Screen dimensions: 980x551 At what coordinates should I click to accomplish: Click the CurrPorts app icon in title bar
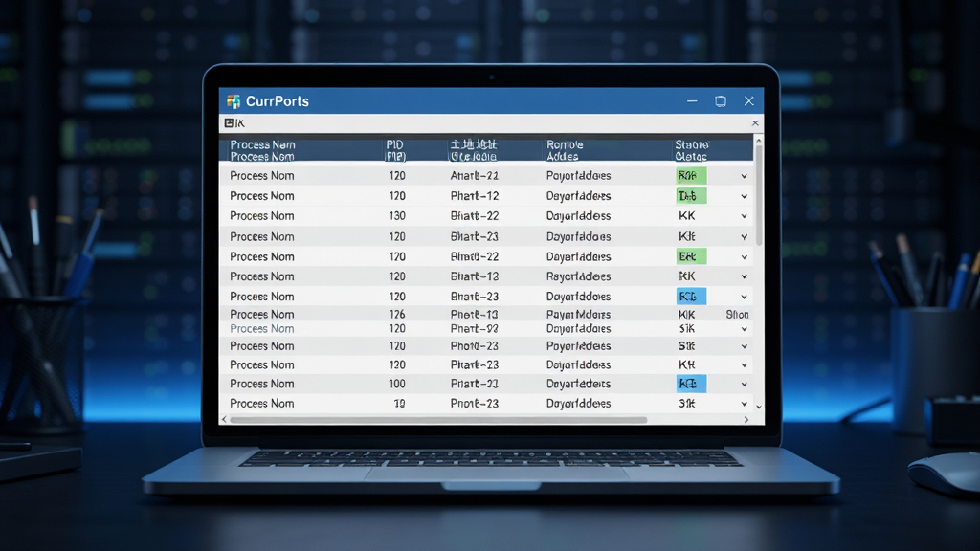point(234,101)
